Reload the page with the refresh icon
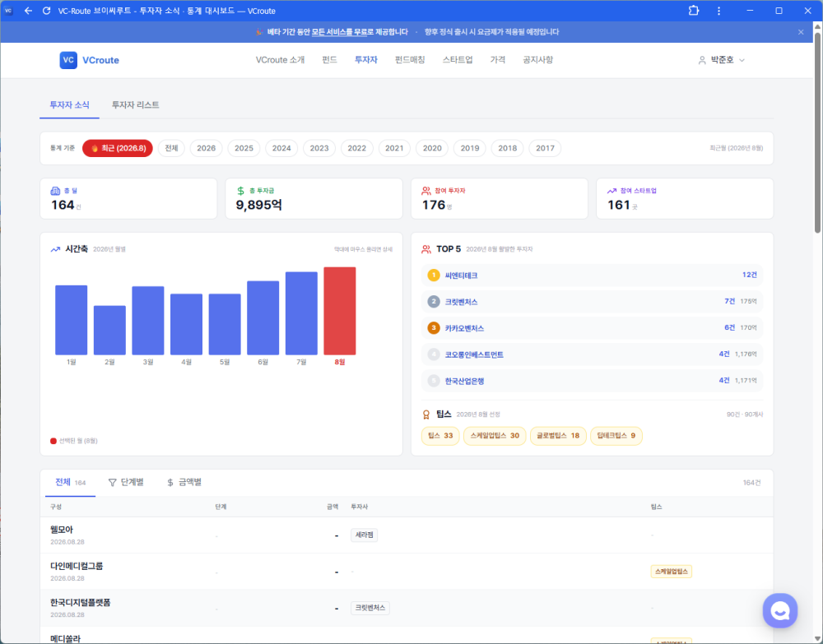Screen dimensions: 823x644 pos(46,11)
